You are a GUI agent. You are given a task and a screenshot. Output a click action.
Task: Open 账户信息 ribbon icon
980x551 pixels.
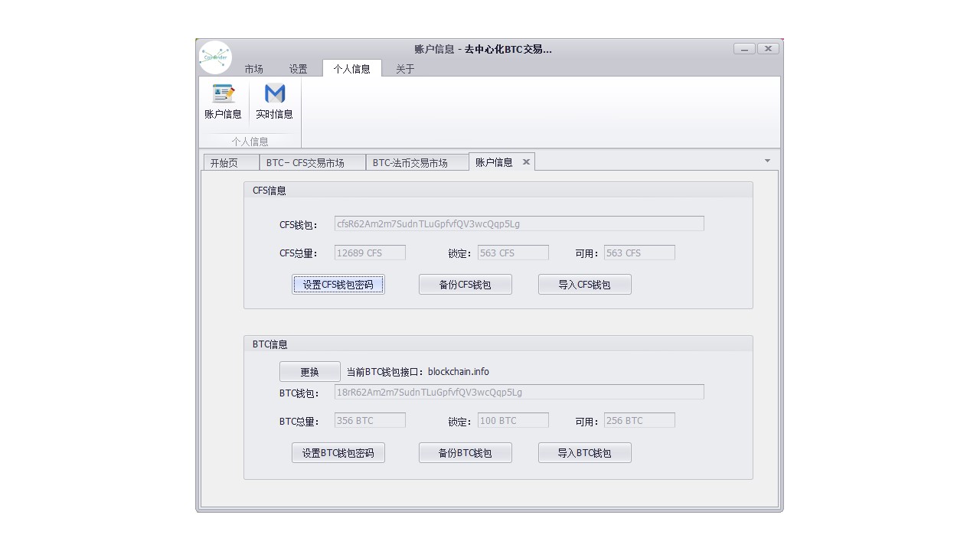coord(223,103)
